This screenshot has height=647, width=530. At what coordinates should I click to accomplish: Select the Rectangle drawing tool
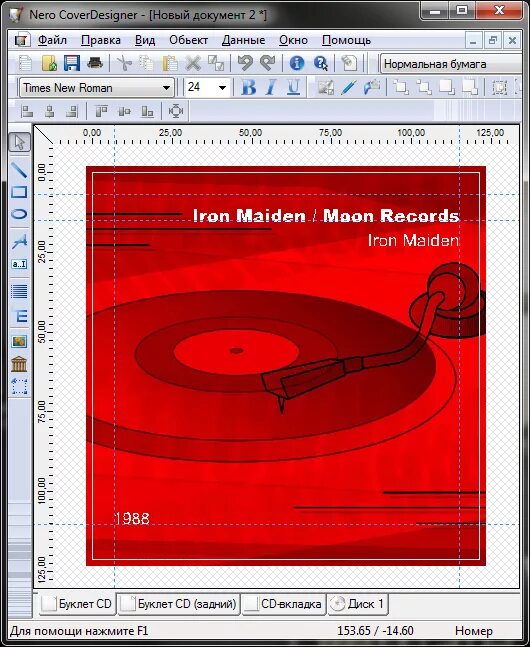click(19, 192)
